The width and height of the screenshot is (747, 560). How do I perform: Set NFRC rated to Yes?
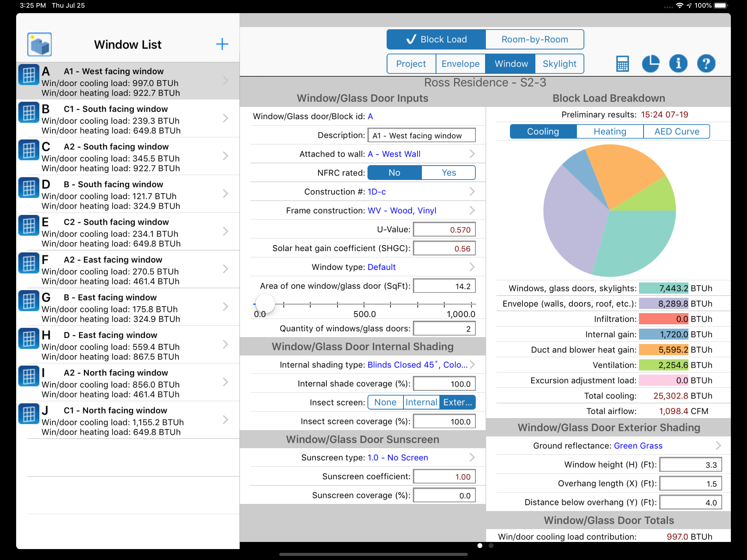[x=448, y=173]
